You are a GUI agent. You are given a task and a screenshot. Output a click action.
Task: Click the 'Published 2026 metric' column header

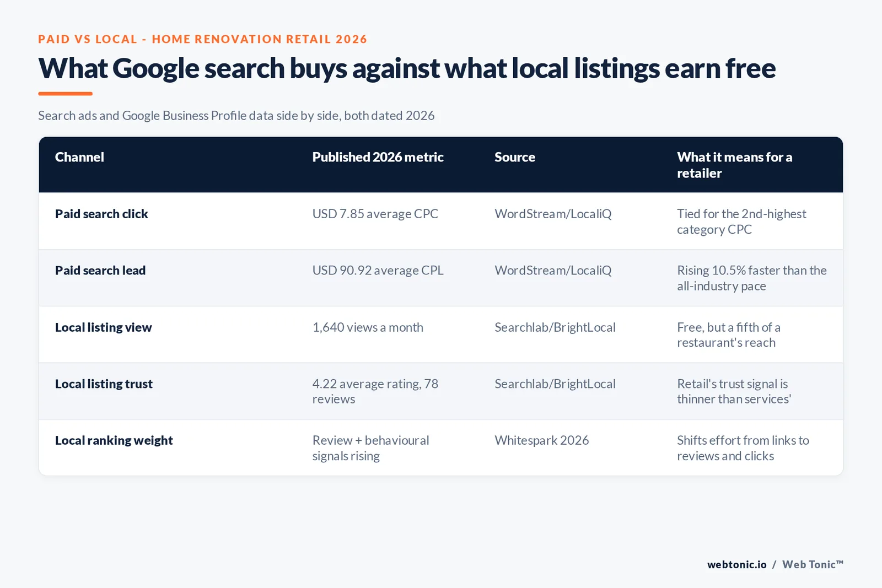(x=378, y=157)
